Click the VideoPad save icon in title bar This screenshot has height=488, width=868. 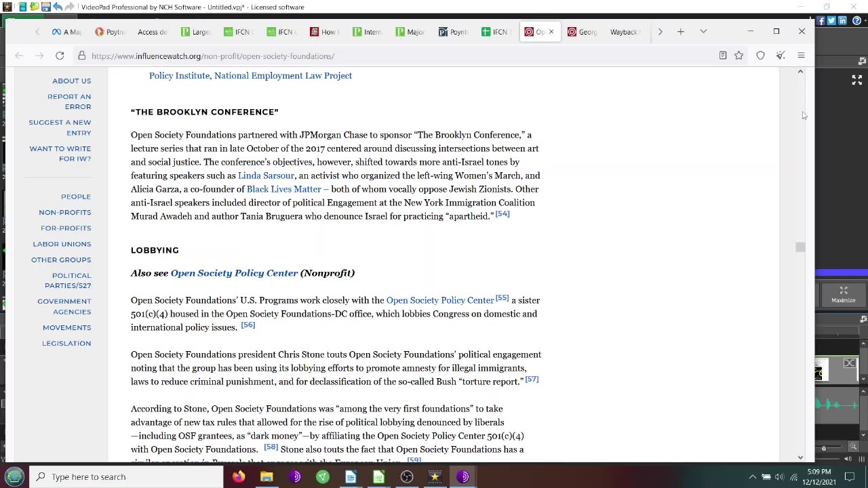[45, 7]
